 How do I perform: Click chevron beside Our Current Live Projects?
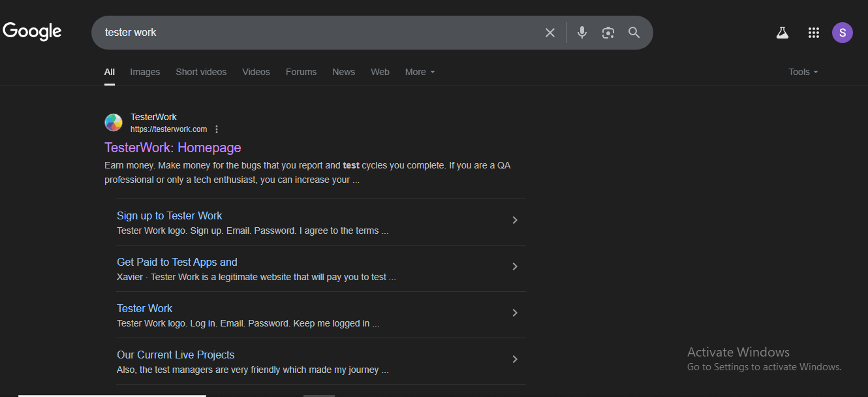514,359
